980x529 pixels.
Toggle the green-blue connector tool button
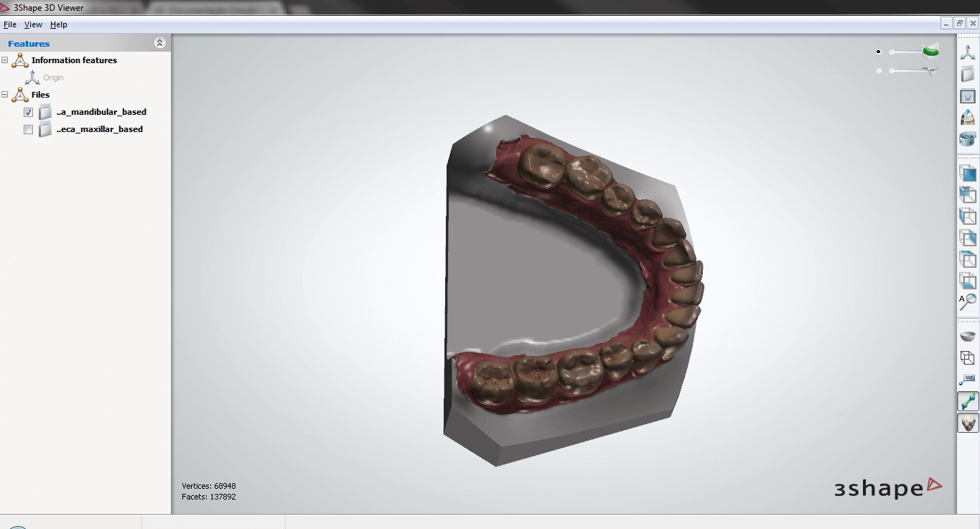(968, 401)
